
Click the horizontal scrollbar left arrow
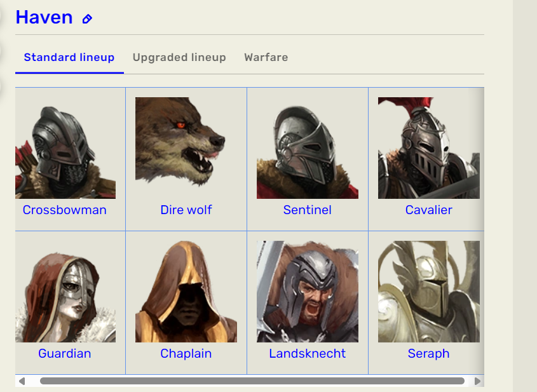point(22,381)
